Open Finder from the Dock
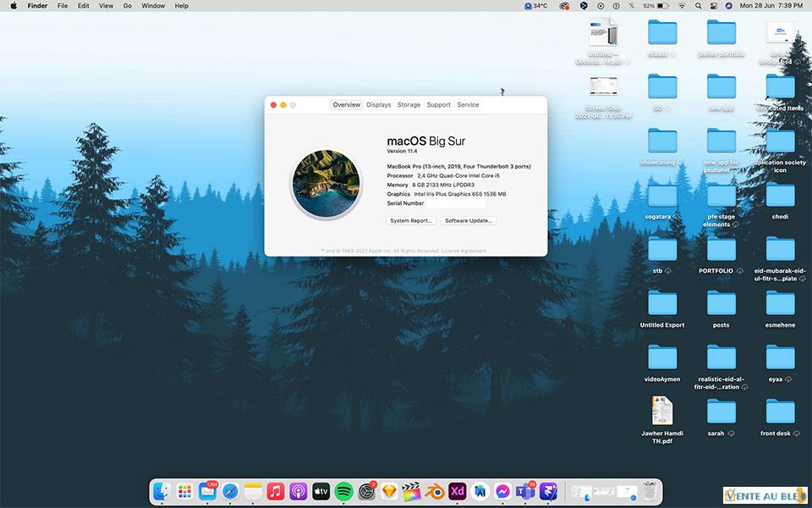 pyautogui.click(x=162, y=491)
